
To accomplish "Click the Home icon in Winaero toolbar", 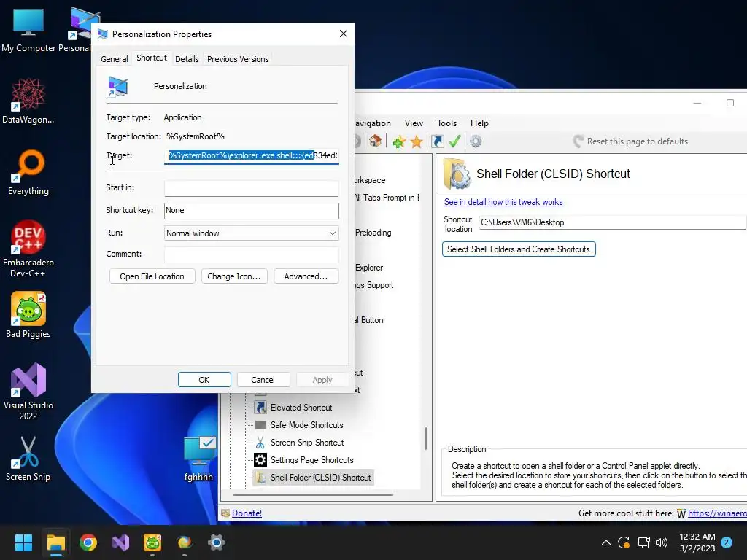I will pyautogui.click(x=376, y=141).
